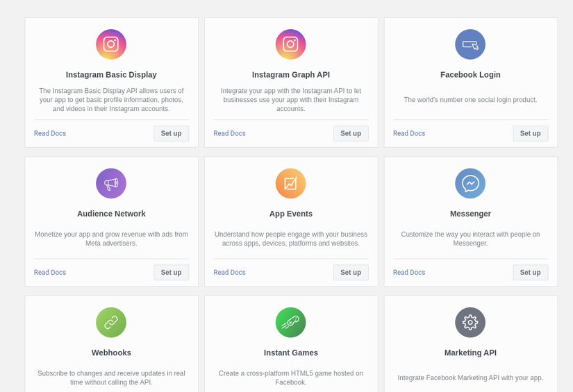Click the Instagram Graph API icon
Image resolution: width=573 pixels, height=392 pixels.
pos(290,44)
